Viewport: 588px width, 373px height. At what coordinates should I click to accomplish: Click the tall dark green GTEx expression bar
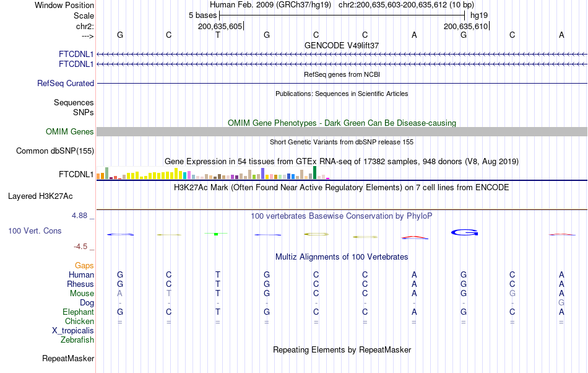tap(314, 172)
